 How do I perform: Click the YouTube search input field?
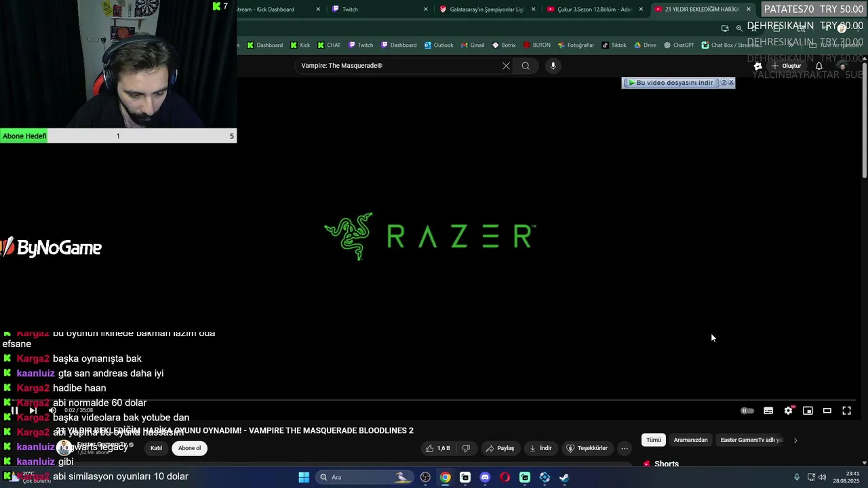click(399, 66)
